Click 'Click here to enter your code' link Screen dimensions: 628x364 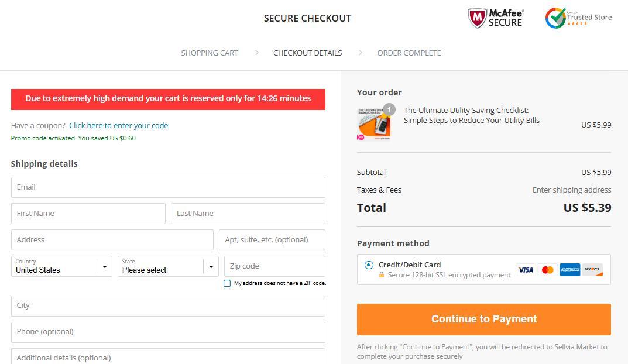(x=118, y=125)
